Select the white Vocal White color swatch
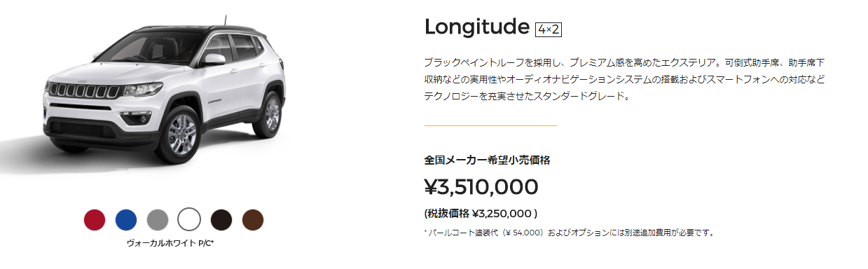The image size is (868, 269). pyautogui.click(x=189, y=219)
